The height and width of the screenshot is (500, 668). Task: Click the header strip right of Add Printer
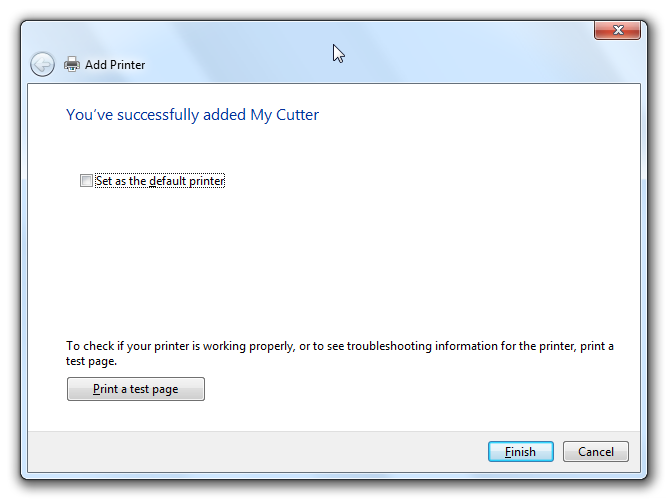[400, 65]
